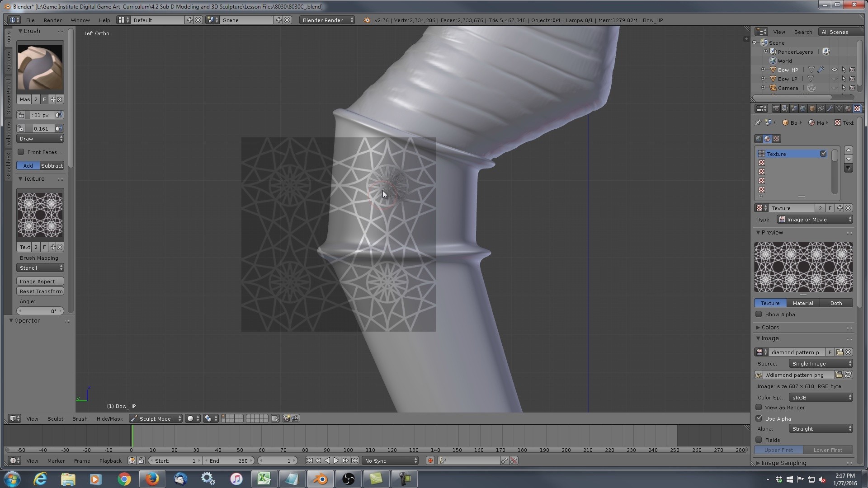Click OpenGL render image camera icon

tap(286, 419)
